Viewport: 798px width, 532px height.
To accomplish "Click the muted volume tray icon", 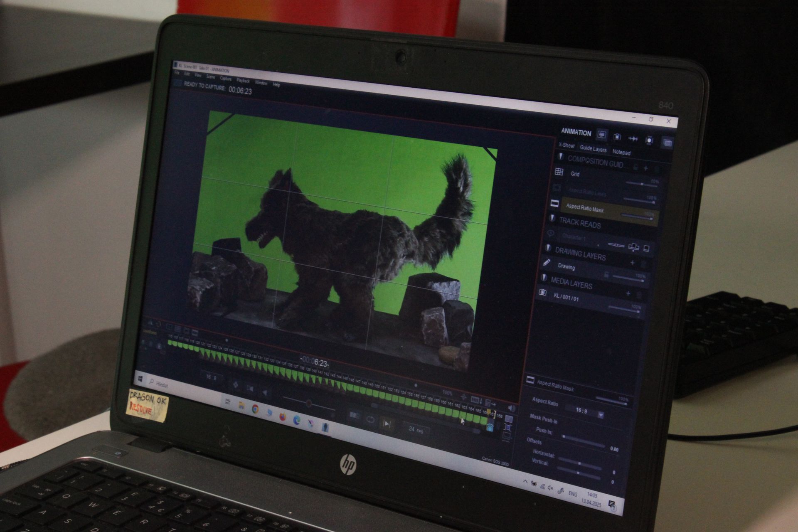I will (x=551, y=488).
